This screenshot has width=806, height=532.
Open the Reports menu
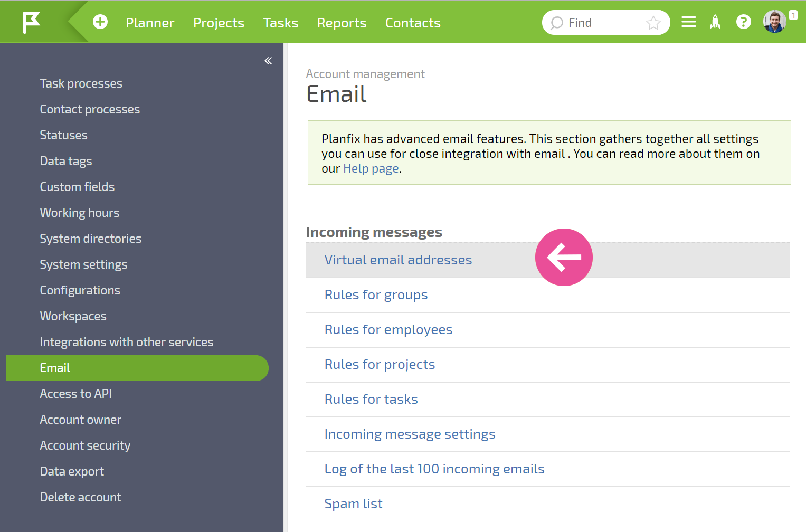342,23
